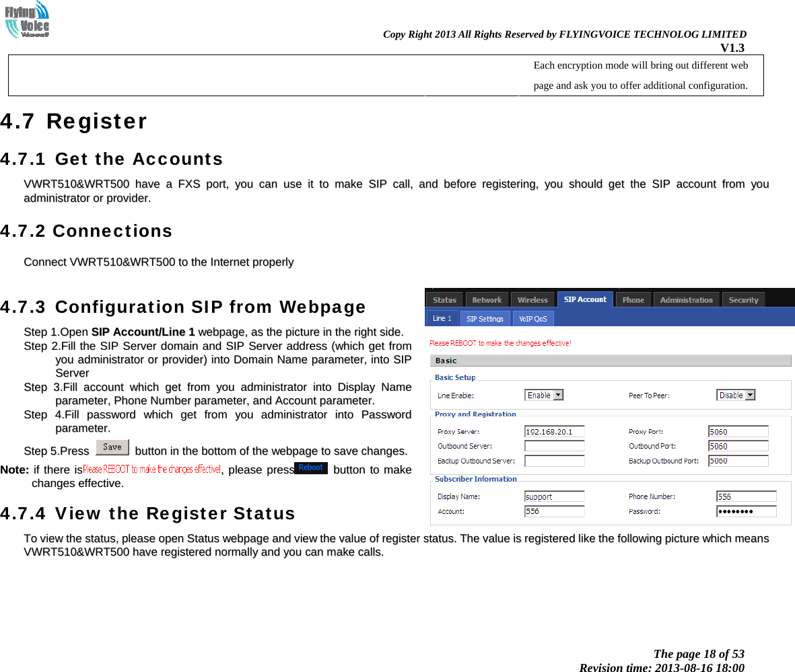The width and height of the screenshot is (795, 672).
Task: Click the 'Revision time: 2013-08-16 18:00' text
Action: (662, 667)
